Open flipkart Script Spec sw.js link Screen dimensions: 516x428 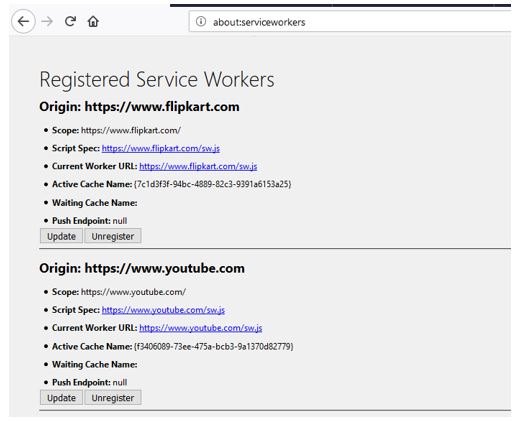(161, 148)
